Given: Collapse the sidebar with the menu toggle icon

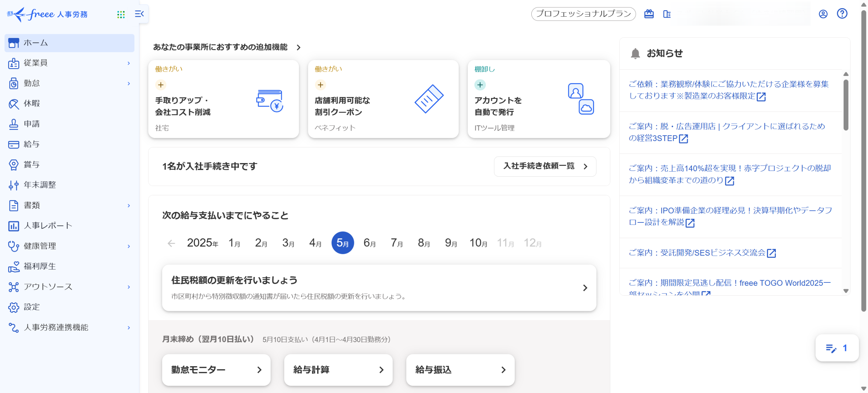Looking at the screenshot, I should [x=139, y=14].
